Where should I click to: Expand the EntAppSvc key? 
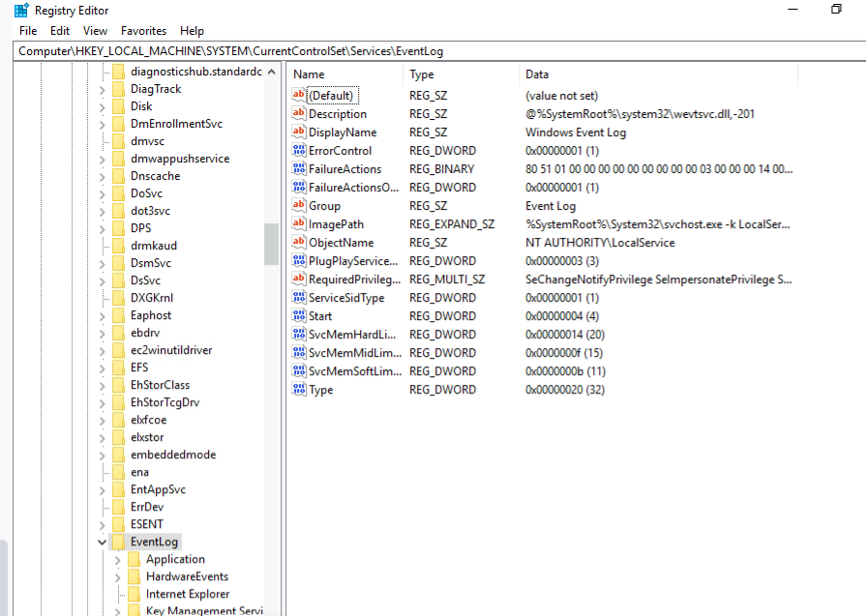click(x=103, y=490)
